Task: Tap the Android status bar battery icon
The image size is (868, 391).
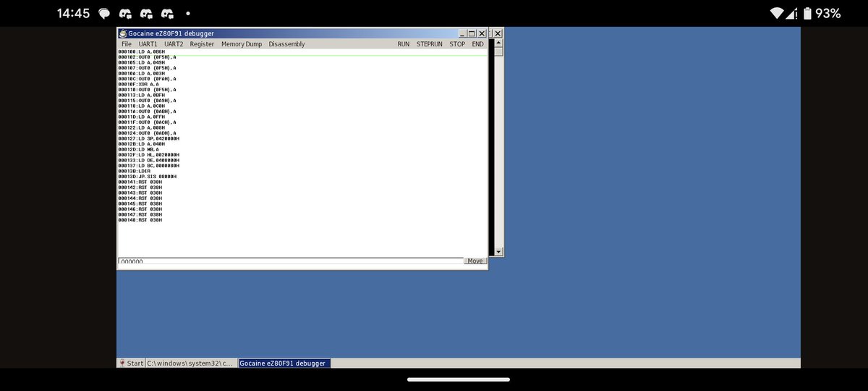Action: tap(807, 13)
